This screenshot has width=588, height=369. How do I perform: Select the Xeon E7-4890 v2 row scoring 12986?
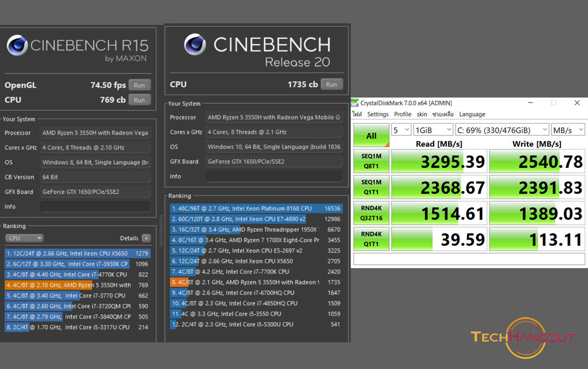[256, 219]
